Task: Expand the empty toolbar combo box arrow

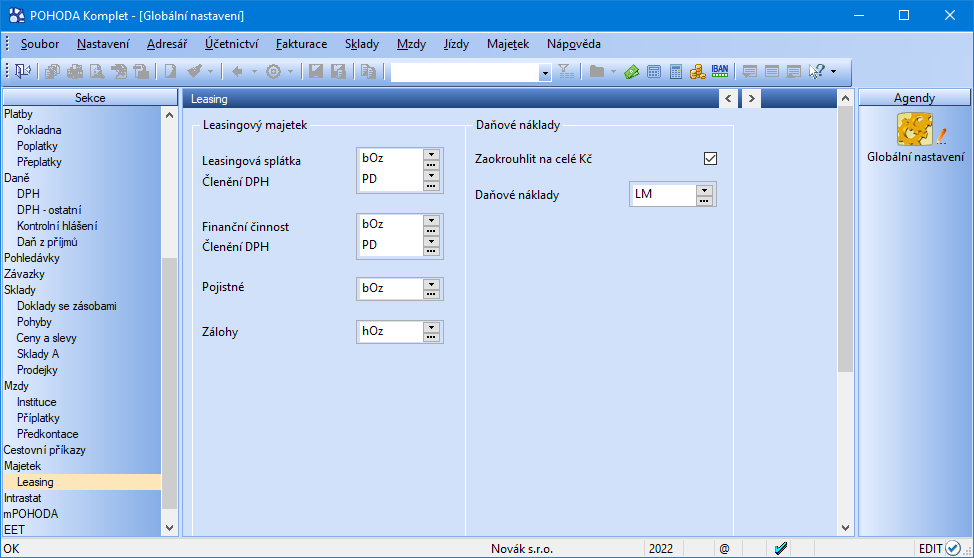Action: click(545, 73)
